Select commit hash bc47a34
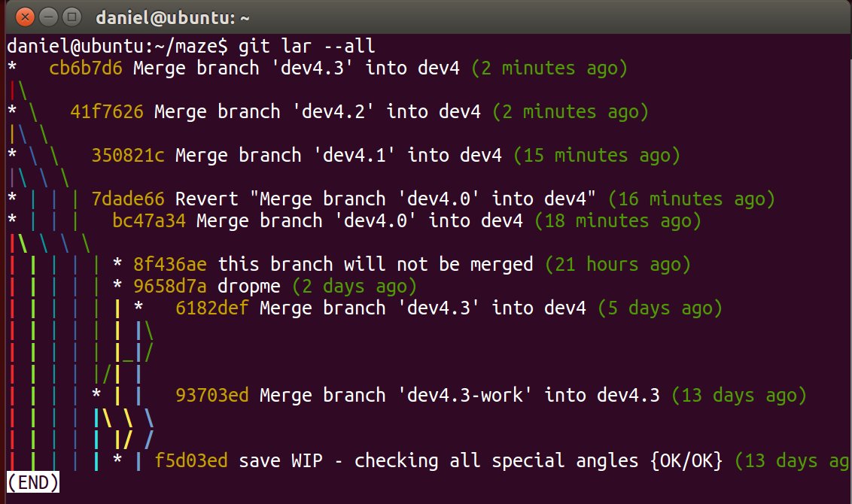The image size is (852, 504). (x=150, y=220)
